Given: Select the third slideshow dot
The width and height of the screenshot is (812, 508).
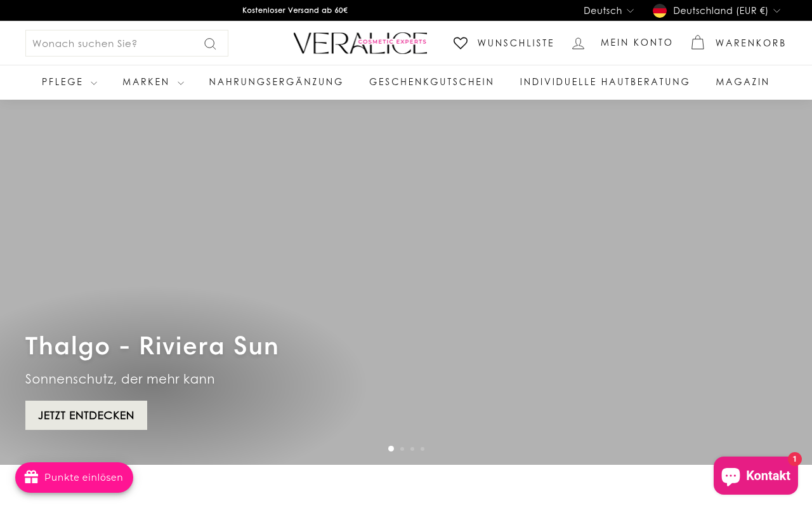Looking at the screenshot, I should [x=412, y=449].
